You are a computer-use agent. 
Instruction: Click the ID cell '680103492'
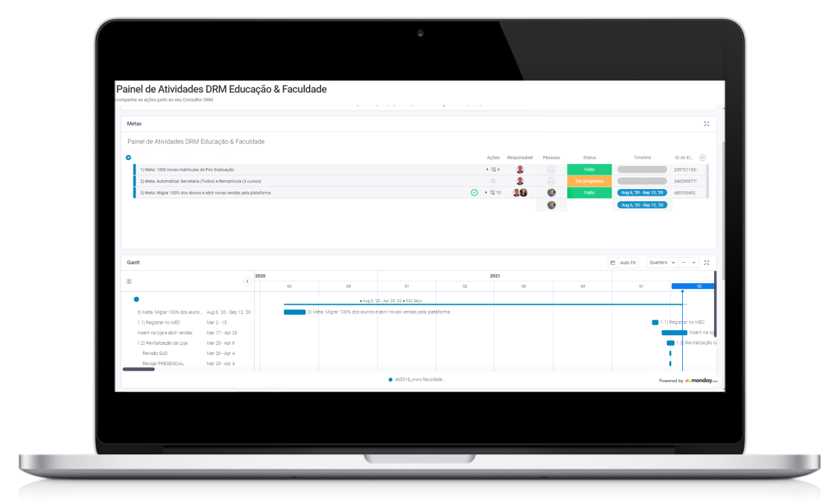click(685, 192)
